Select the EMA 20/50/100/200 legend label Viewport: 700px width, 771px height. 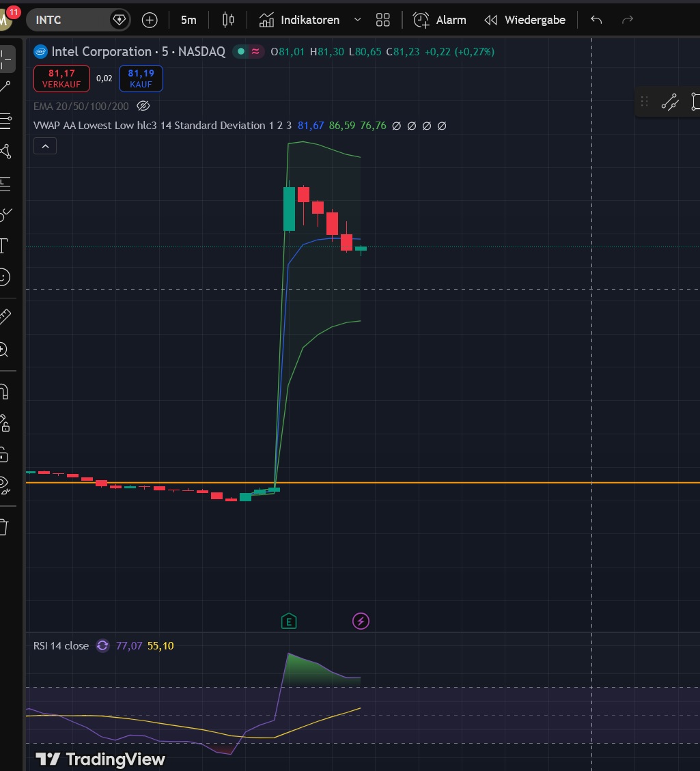(81, 107)
